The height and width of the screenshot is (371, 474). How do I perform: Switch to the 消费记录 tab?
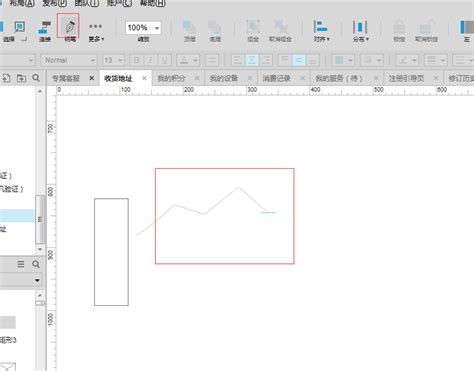276,78
